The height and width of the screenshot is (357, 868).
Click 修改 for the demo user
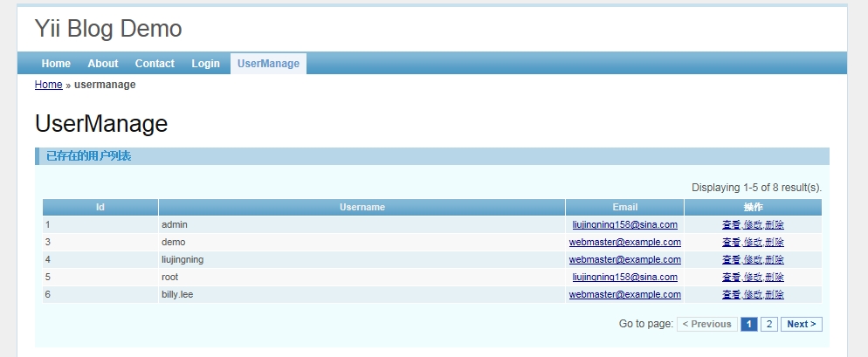pos(753,242)
